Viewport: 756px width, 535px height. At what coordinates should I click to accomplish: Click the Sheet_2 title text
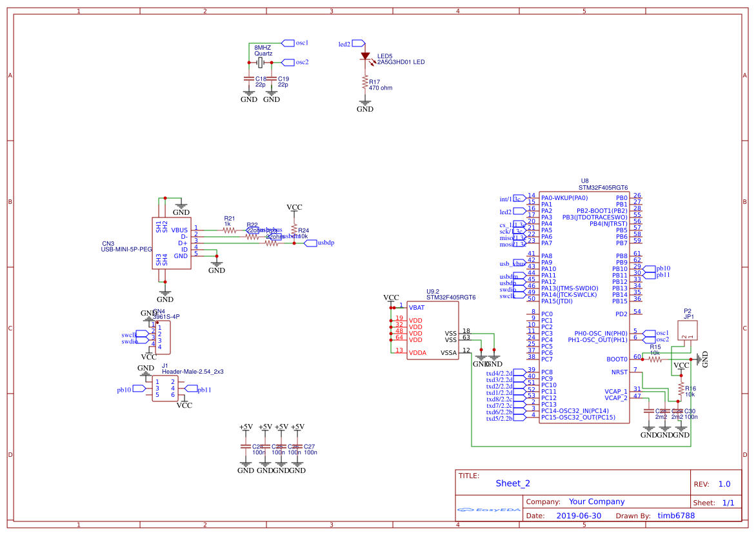pos(512,483)
